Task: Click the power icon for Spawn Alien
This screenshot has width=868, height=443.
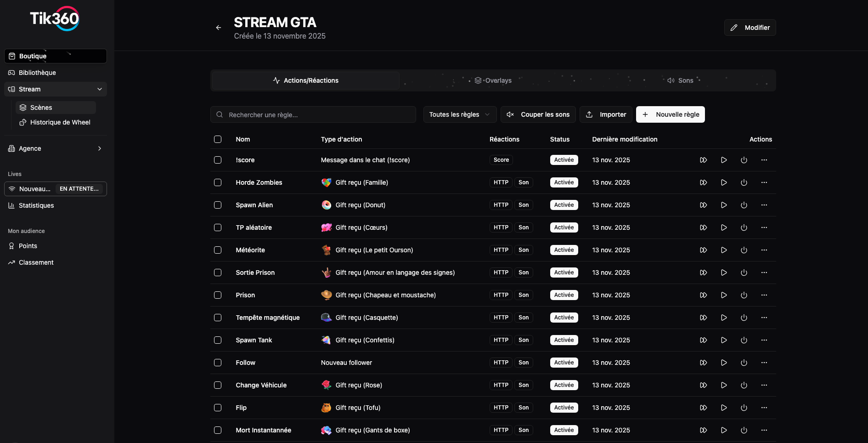Action: click(x=744, y=205)
